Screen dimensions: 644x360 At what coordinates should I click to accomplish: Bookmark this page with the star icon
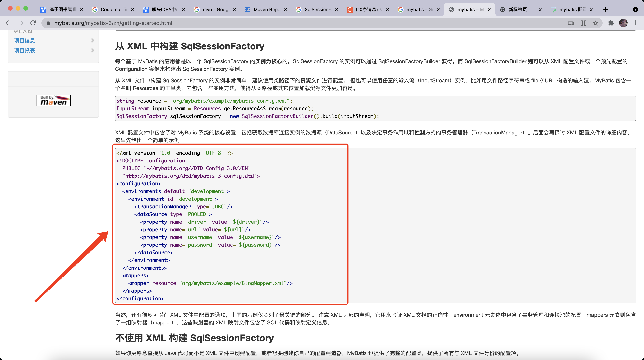pos(596,23)
